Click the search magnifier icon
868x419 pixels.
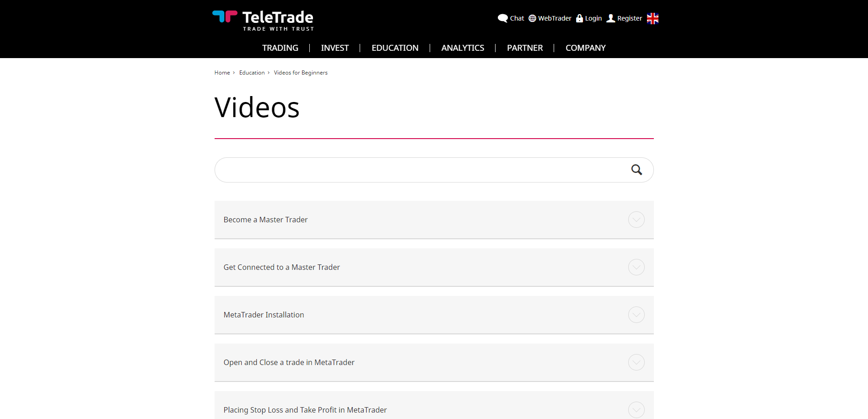(636, 170)
